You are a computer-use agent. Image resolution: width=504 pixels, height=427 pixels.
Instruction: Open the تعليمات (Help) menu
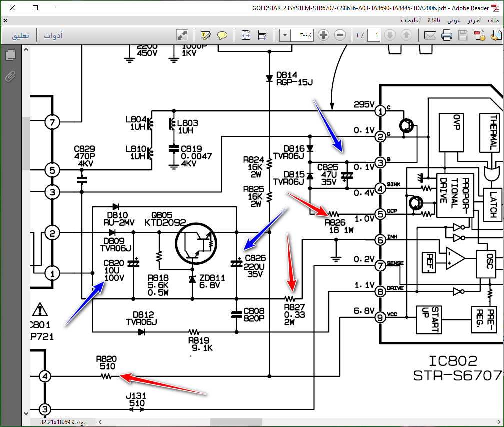tap(411, 20)
